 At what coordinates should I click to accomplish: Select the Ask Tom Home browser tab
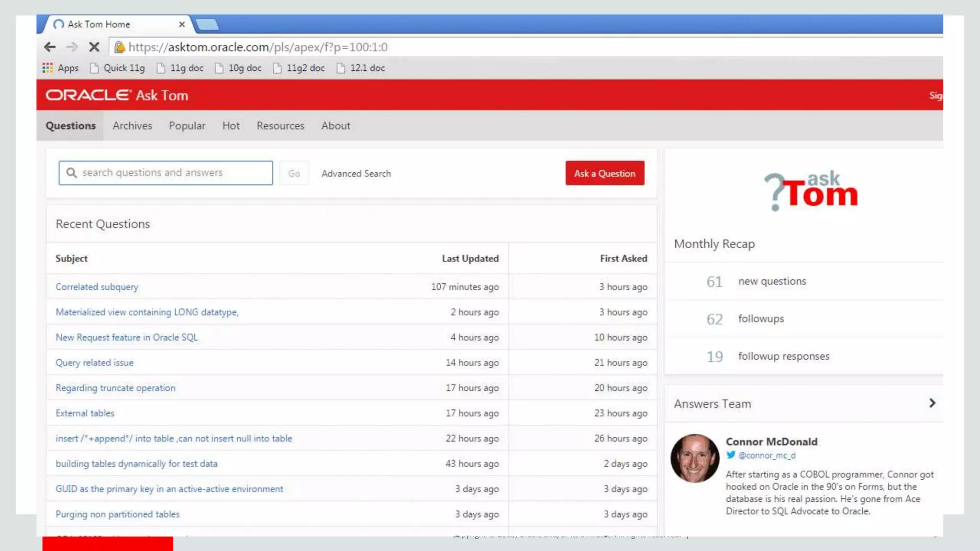pos(117,24)
